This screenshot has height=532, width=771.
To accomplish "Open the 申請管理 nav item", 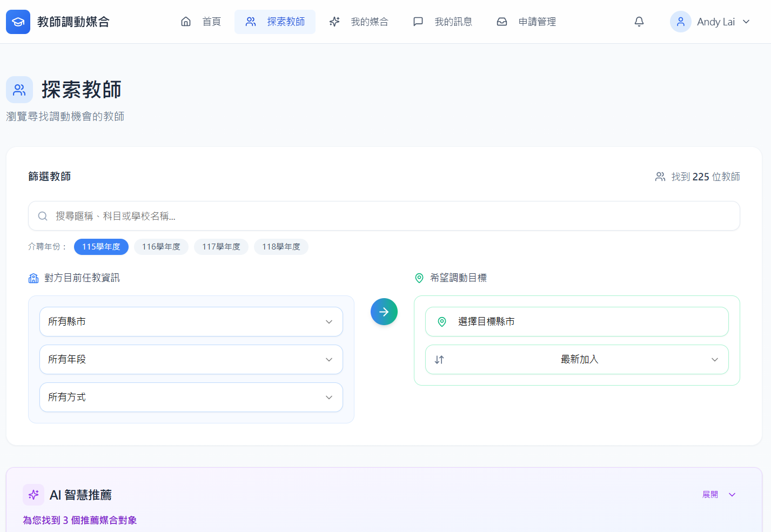I will point(526,22).
